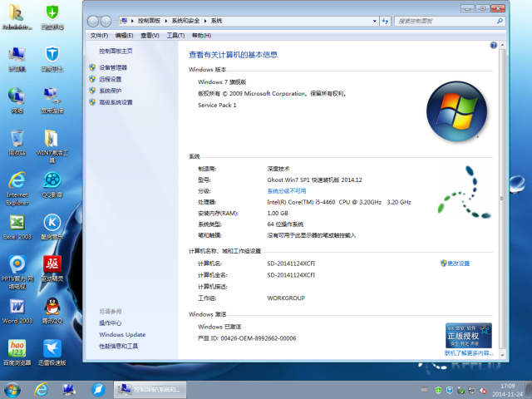The width and height of the screenshot is (532, 399).
Task: Open the Kugou music desktop icon
Action: [x=52, y=227]
